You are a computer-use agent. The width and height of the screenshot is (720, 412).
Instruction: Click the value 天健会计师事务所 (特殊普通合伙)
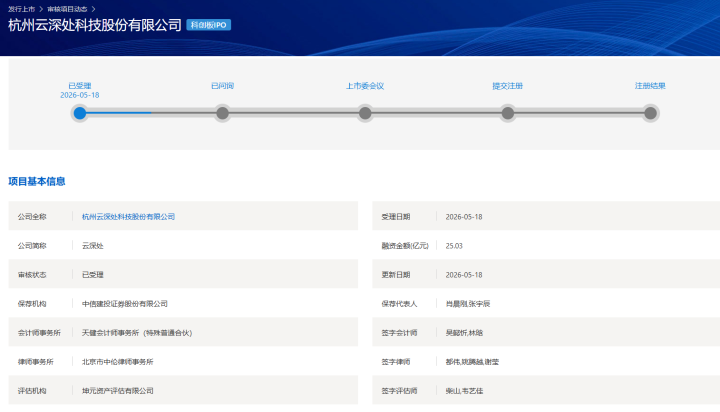[x=137, y=333]
